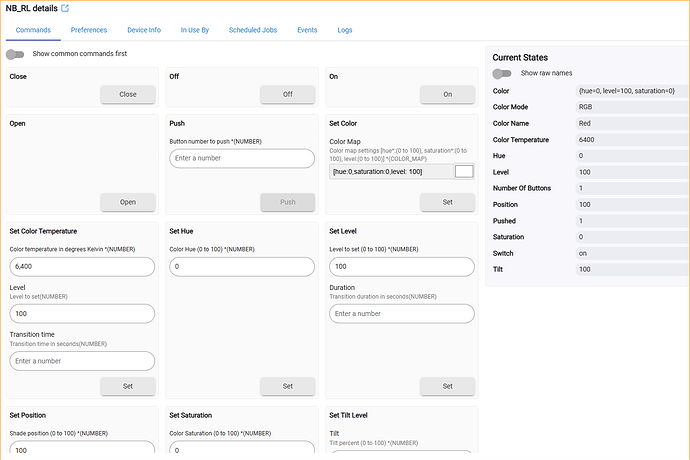Open the Device Info tab

click(x=144, y=30)
